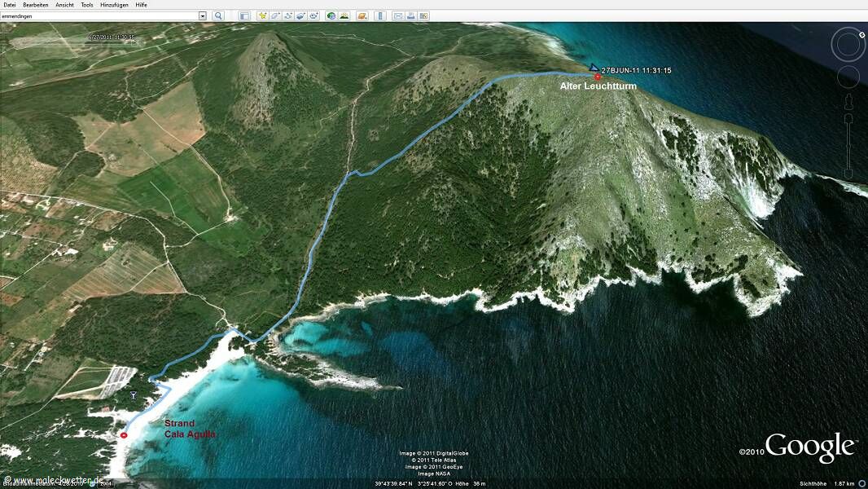Click the compass look-around ring
Screen dimensions: 868x489
pyautogui.click(x=848, y=44)
